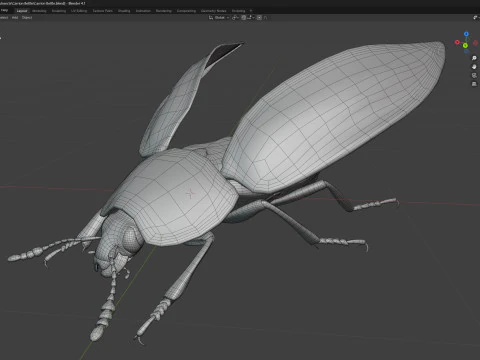Open the Object menu in viewport header
The image size is (480, 360).
point(27,18)
